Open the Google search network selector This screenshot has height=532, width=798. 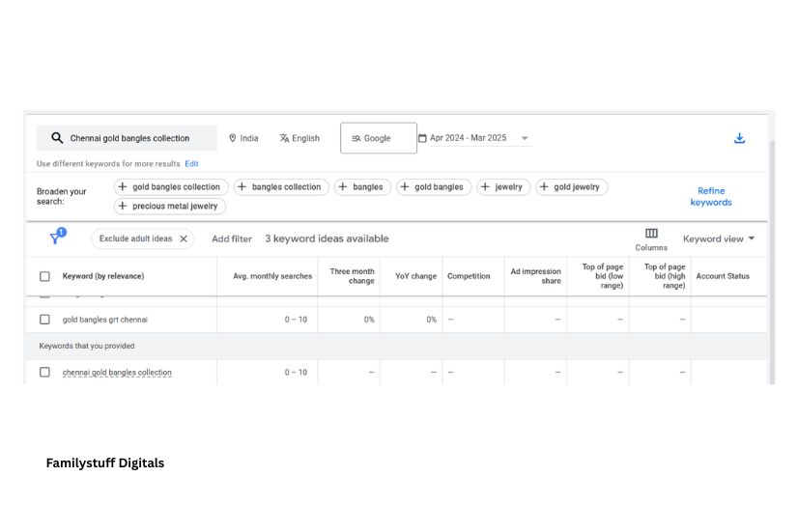(378, 138)
